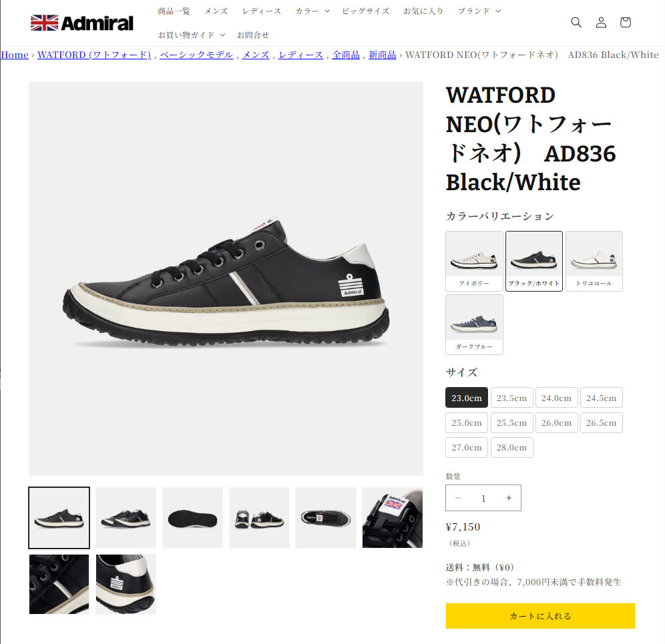665x644 pixels.
Task: Click the quantity input field
Action: [483, 498]
